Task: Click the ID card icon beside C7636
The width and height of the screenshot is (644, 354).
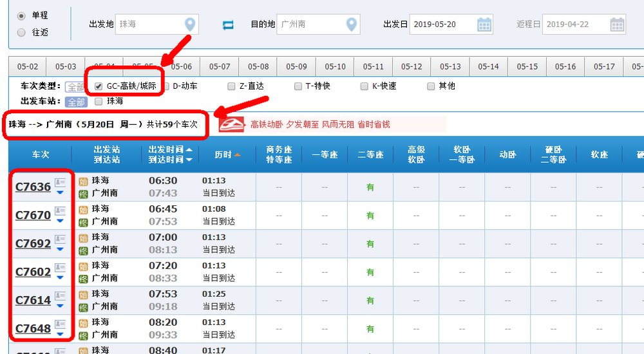Action: coord(61,182)
